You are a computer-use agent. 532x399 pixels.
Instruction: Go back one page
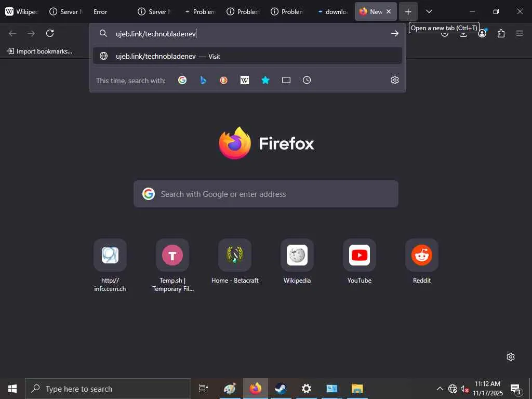(12, 33)
